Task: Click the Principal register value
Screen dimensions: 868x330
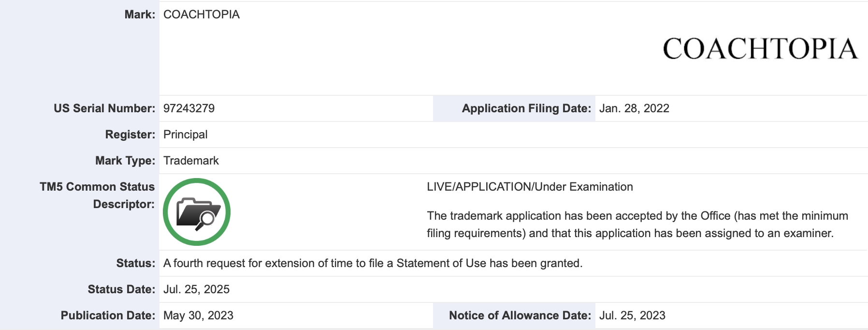Action: 185,135
